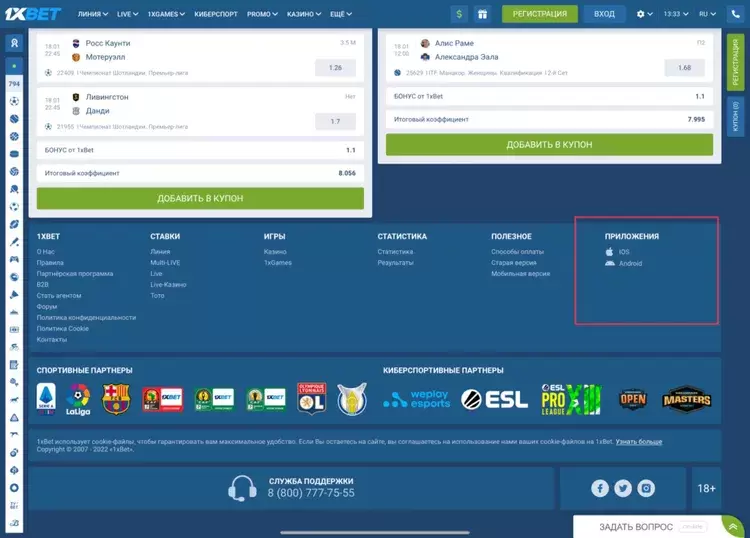This screenshot has width=750, height=538.
Task: Click the Olympique Lyonnais partner logo
Action: (x=311, y=398)
